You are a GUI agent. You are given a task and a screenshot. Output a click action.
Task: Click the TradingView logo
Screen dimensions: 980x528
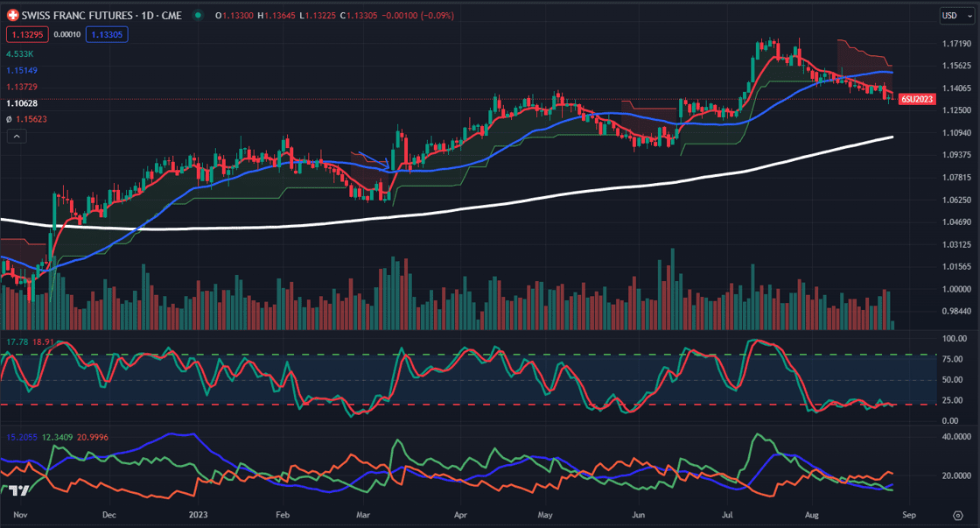tap(18, 489)
